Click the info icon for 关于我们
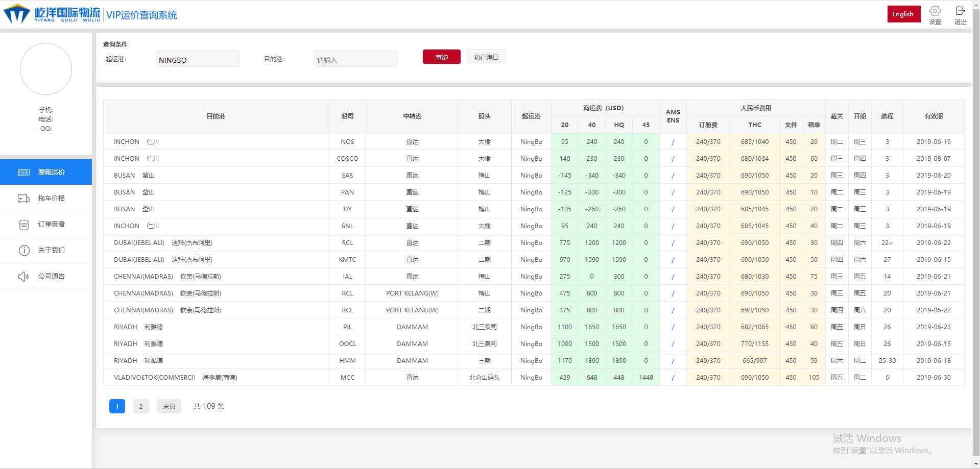 click(24, 251)
